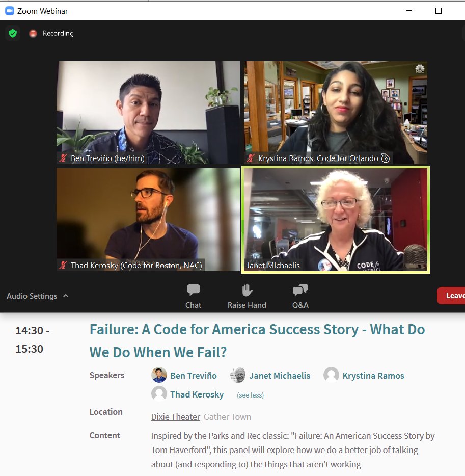
Task: Open Janet Michaelis speaker link
Action: tap(280, 376)
